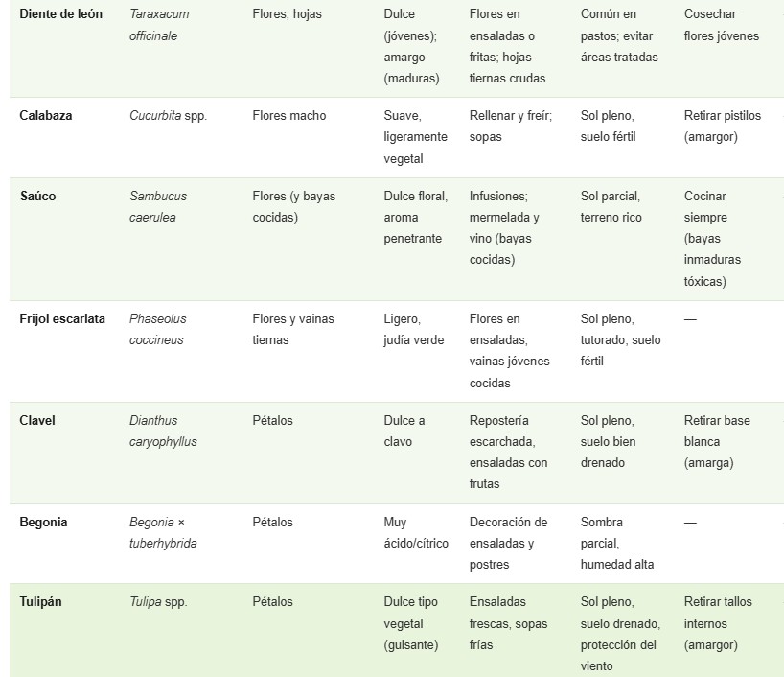Viewport: 784px width, 677px height.
Task: Select the 'Begonia × tuberhybrida' cell
Action: coord(165,532)
